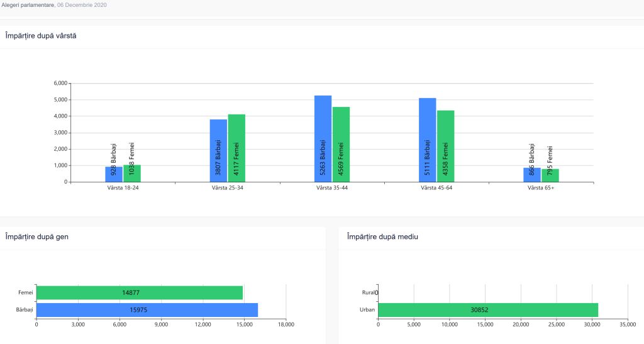
Task: Click the Urban bar showing 30852
Action: pos(488,310)
